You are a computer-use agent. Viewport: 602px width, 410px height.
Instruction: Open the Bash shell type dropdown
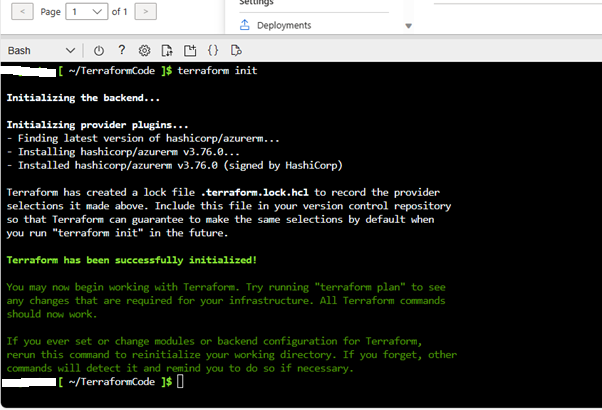(41, 51)
